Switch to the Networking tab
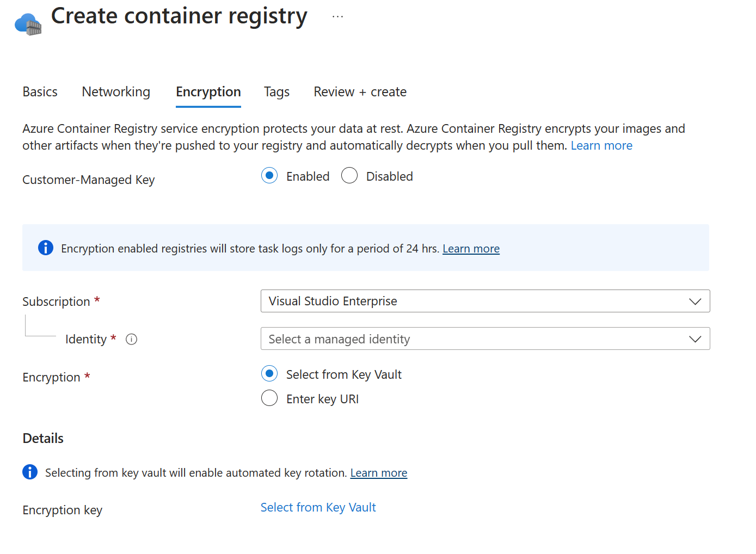The width and height of the screenshot is (756, 554). (116, 91)
